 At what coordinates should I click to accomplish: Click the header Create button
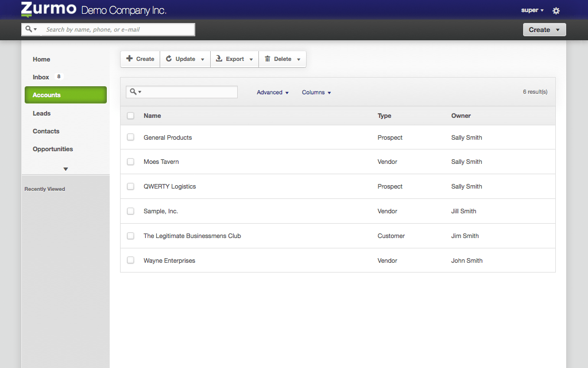pyautogui.click(x=544, y=29)
